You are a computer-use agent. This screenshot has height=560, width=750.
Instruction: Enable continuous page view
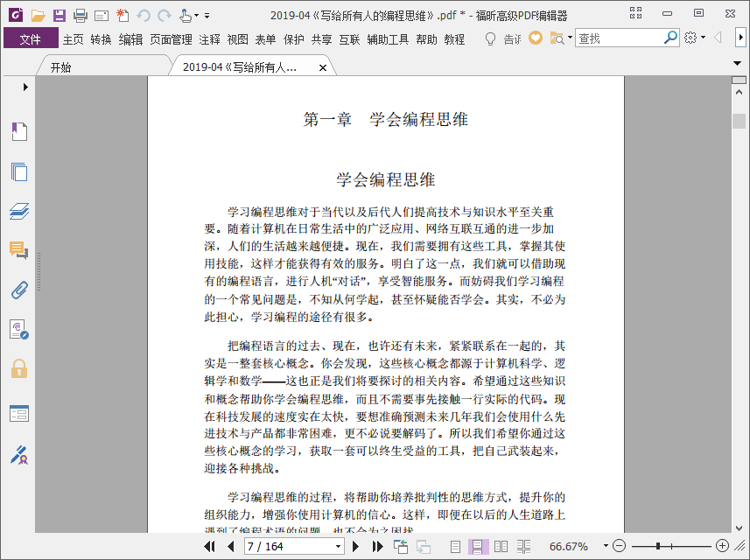click(477, 546)
